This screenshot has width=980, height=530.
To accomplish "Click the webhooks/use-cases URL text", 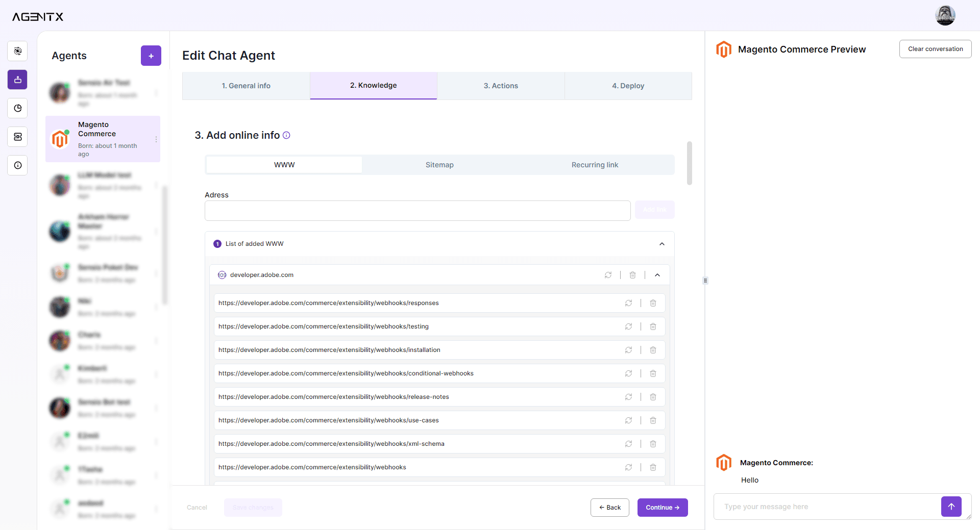I will click(x=329, y=420).
